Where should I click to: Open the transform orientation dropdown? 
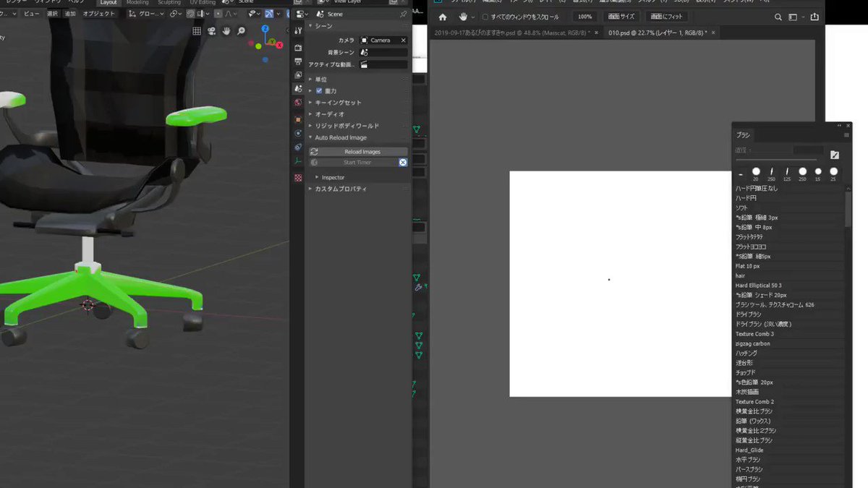146,14
